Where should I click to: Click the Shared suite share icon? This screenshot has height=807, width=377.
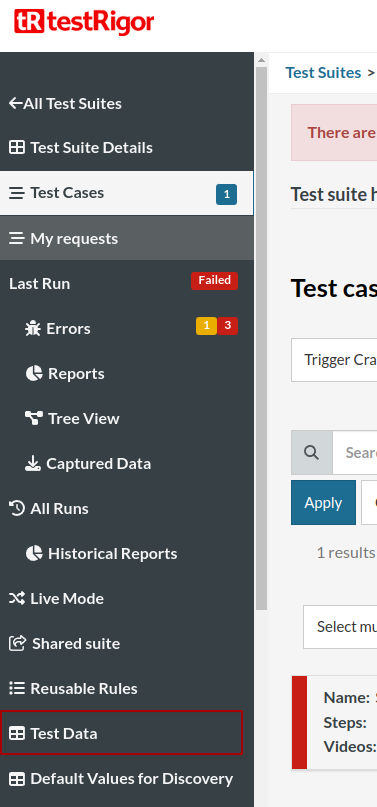pyautogui.click(x=17, y=643)
